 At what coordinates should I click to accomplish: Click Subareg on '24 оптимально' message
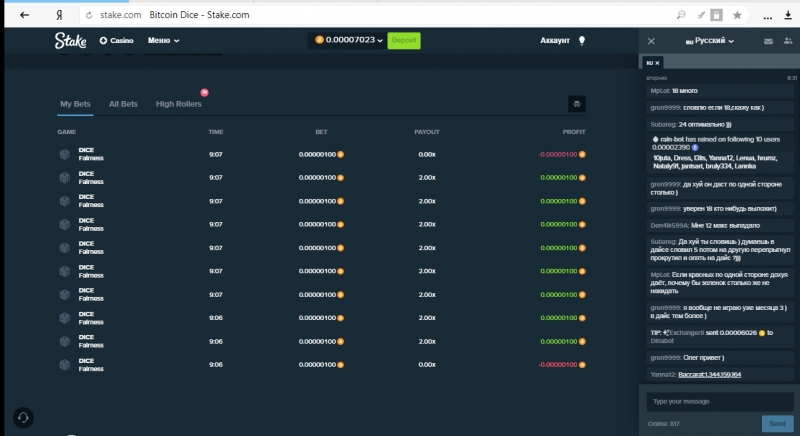(x=663, y=124)
